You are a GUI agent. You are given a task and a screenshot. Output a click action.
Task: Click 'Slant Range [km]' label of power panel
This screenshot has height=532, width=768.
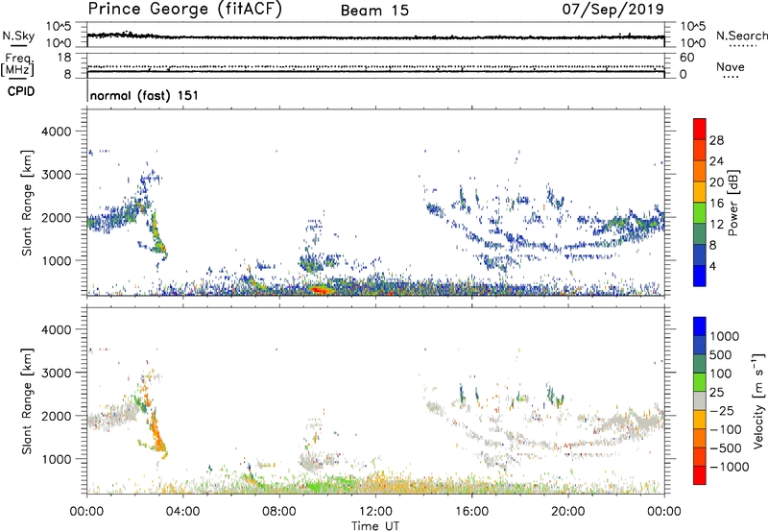(x=27, y=203)
